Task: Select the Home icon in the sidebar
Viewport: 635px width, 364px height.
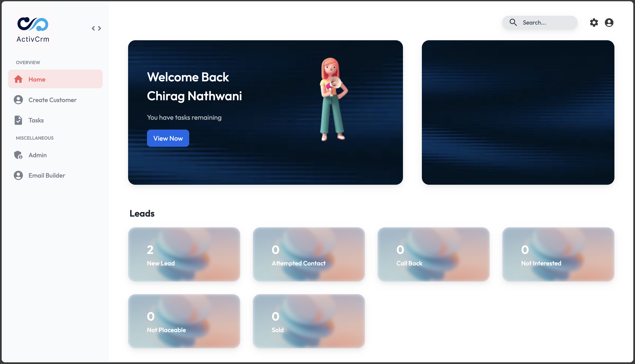Action: coord(18,79)
